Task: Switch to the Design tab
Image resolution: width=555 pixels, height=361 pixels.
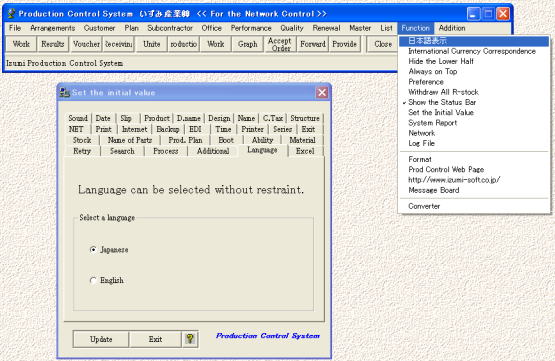Action: point(219,118)
